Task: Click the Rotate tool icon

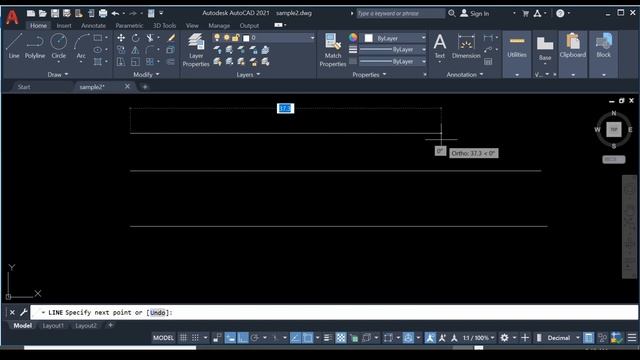Action: click(x=135, y=38)
